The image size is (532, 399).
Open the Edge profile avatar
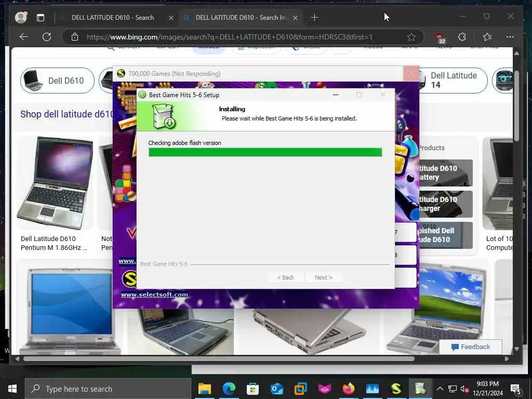21,17
